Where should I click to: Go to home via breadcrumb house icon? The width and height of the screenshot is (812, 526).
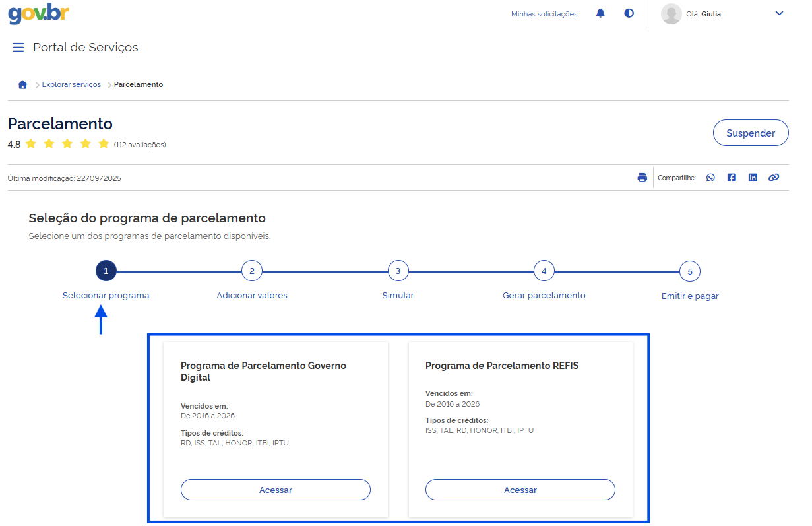pyautogui.click(x=22, y=84)
